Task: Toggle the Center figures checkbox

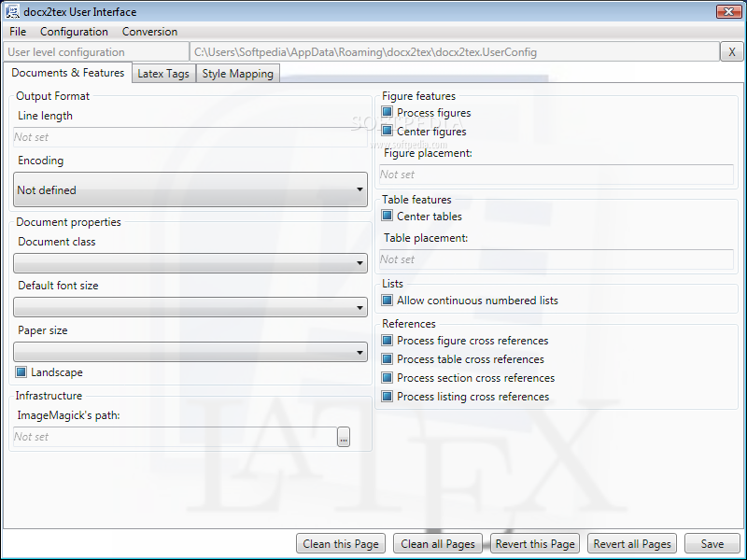Action: [387, 131]
